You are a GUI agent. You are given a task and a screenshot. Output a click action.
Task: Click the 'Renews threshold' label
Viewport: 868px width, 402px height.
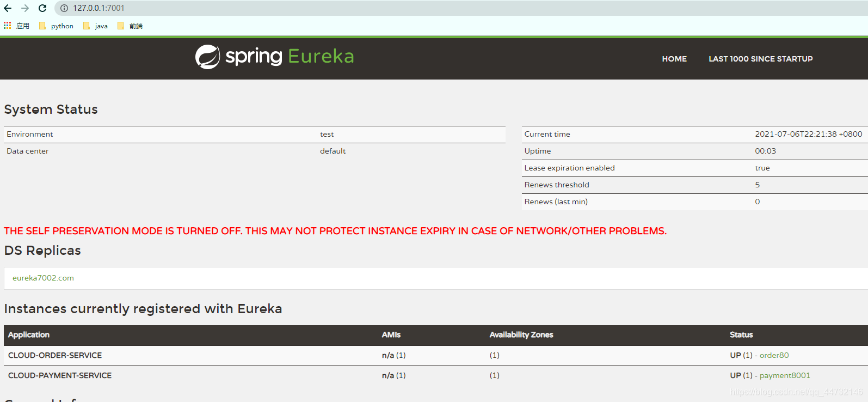[x=557, y=185]
